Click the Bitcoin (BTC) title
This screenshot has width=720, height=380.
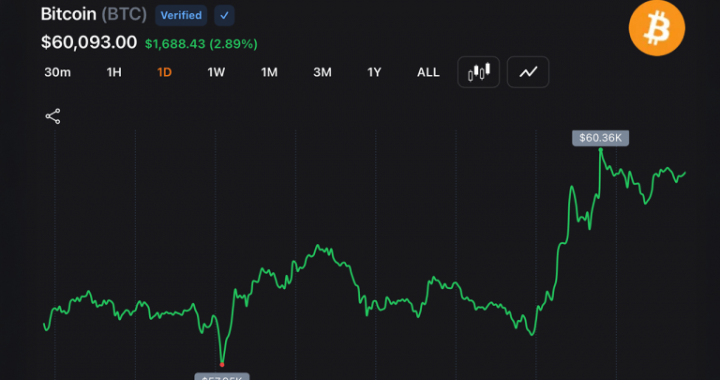(x=94, y=14)
